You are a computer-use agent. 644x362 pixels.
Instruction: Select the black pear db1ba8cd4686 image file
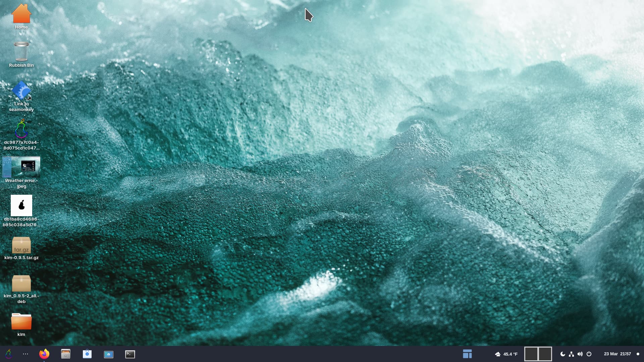pyautogui.click(x=21, y=211)
